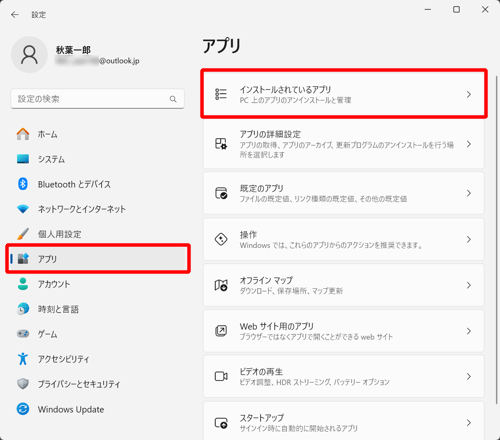500x440 pixels.
Task: Click the 設定の検索 search field
Action: click(97, 99)
